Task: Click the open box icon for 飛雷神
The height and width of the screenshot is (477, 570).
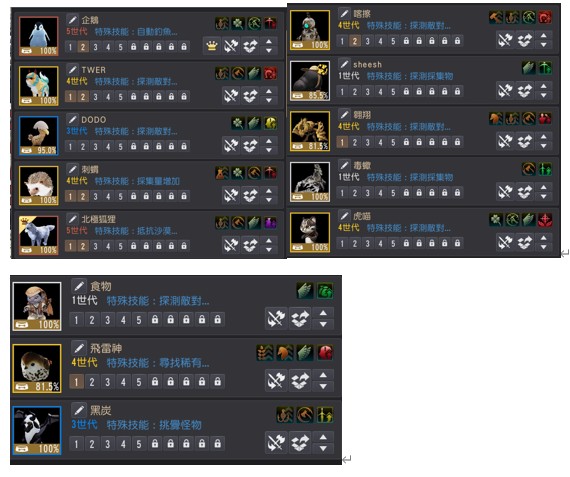Action: tap(300, 381)
